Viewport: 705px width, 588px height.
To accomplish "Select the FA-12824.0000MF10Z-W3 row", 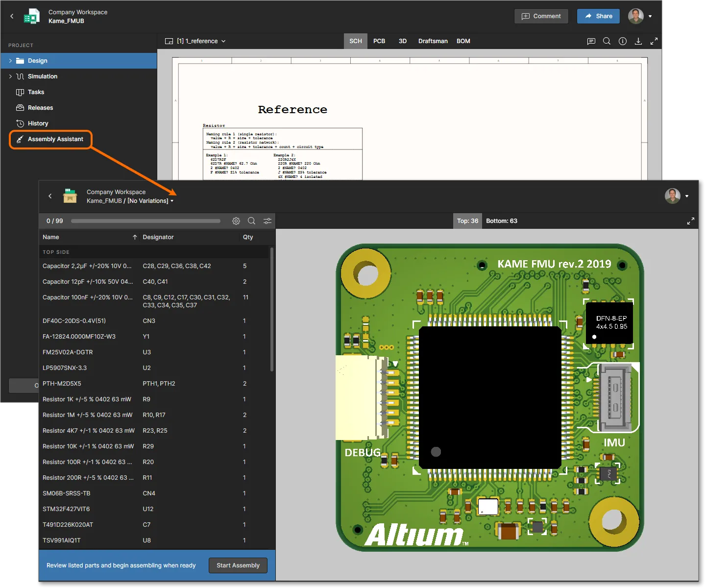I will point(154,337).
